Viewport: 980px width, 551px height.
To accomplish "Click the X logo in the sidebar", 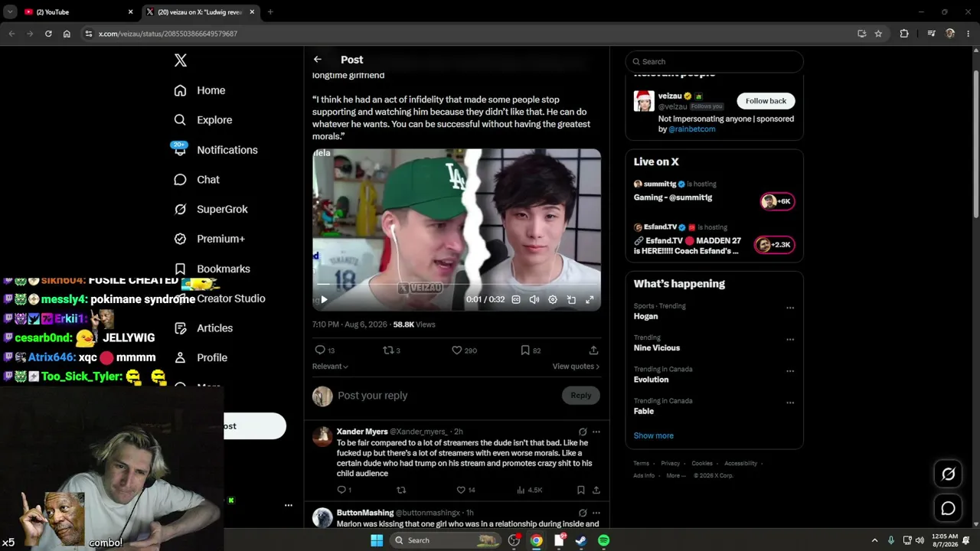I will 181,60.
